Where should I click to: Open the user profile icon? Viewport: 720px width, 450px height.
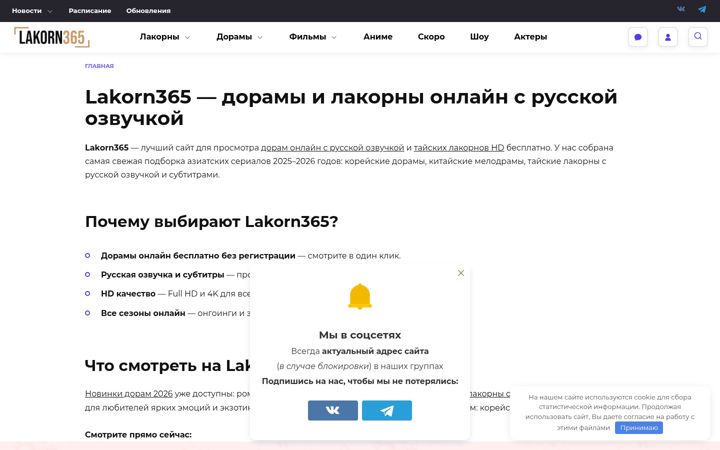click(x=668, y=37)
